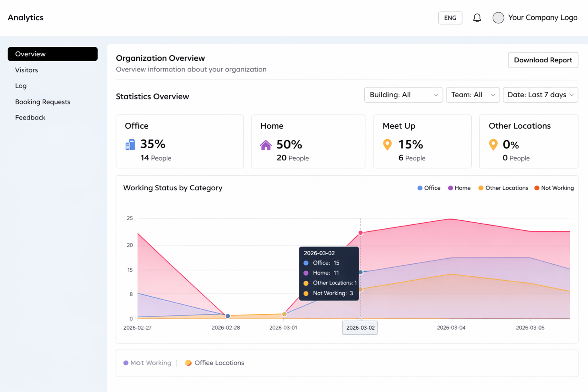
Task: Click the ENG language switcher
Action: coord(450,18)
